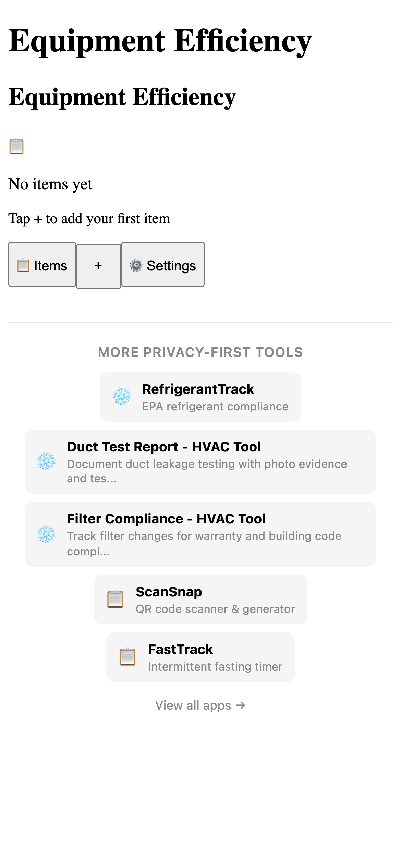Image resolution: width=401 pixels, height=868 pixels.
Task: Open the ScanSnap QR scanner card
Action: pyautogui.click(x=200, y=599)
